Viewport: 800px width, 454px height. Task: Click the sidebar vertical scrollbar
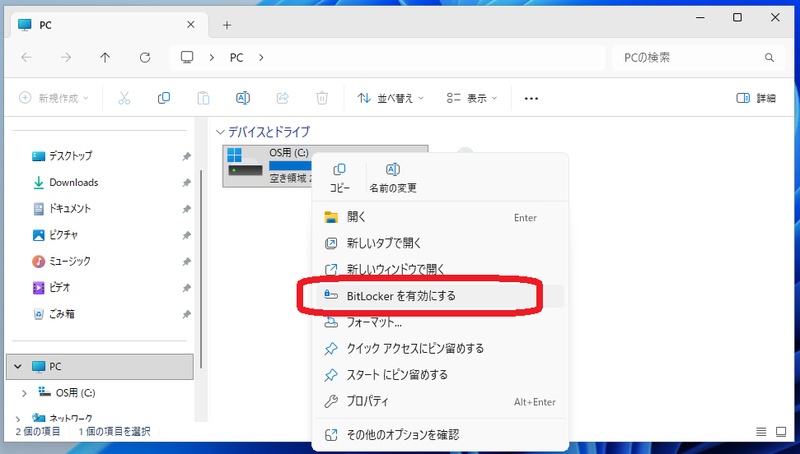(x=201, y=269)
